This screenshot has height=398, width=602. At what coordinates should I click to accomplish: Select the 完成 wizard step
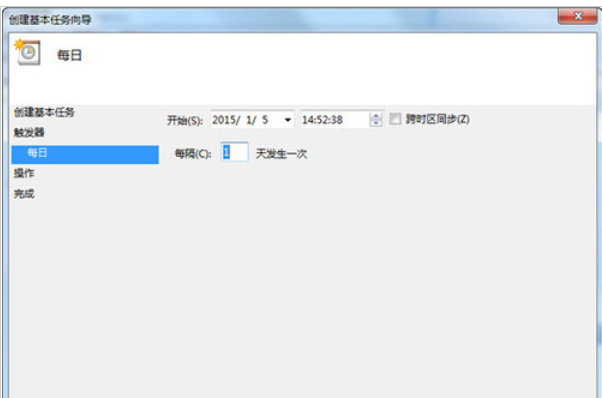(x=24, y=193)
